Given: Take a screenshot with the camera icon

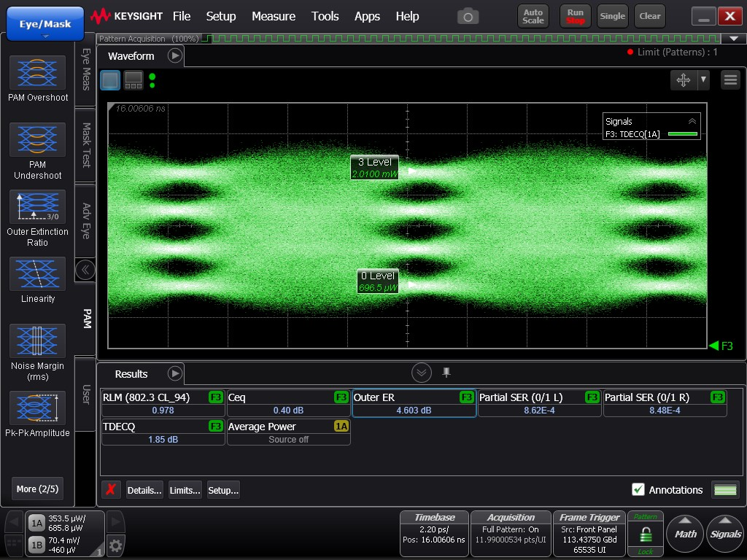Looking at the screenshot, I should 468,16.
